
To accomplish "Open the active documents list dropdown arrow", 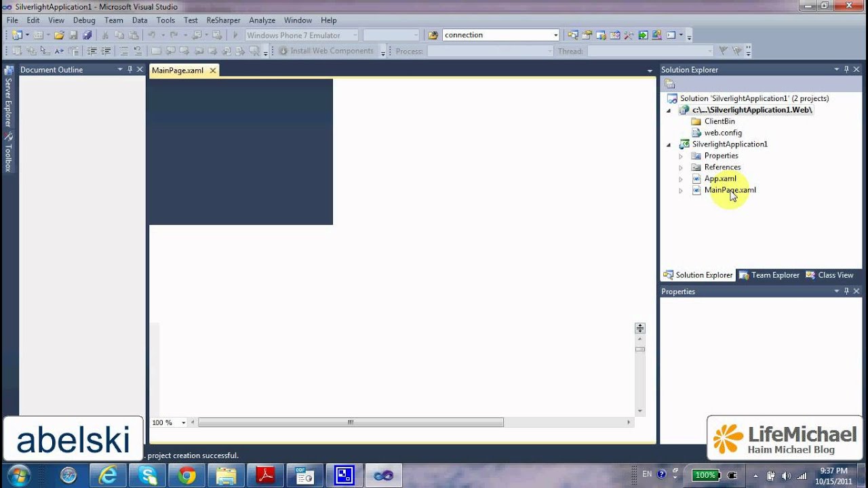I will click(x=650, y=70).
